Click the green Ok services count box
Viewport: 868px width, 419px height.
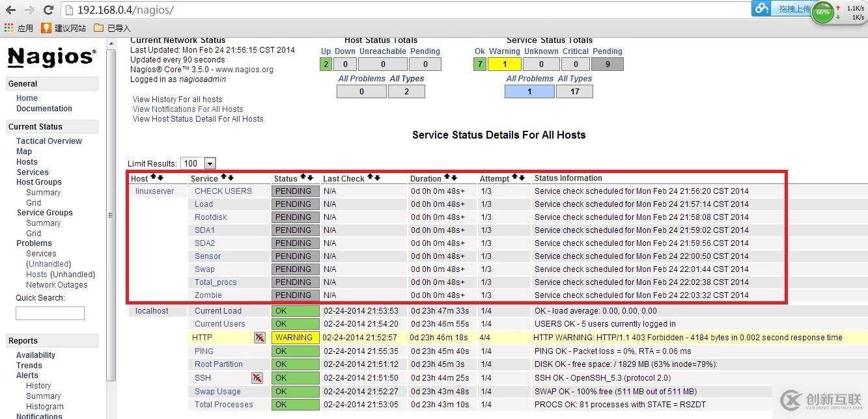[x=480, y=64]
